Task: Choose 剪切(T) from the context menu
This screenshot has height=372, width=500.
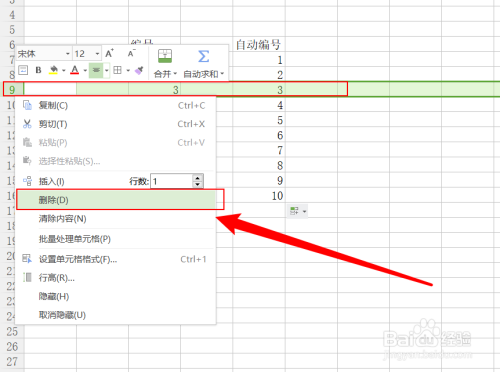Action: [x=115, y=124]
